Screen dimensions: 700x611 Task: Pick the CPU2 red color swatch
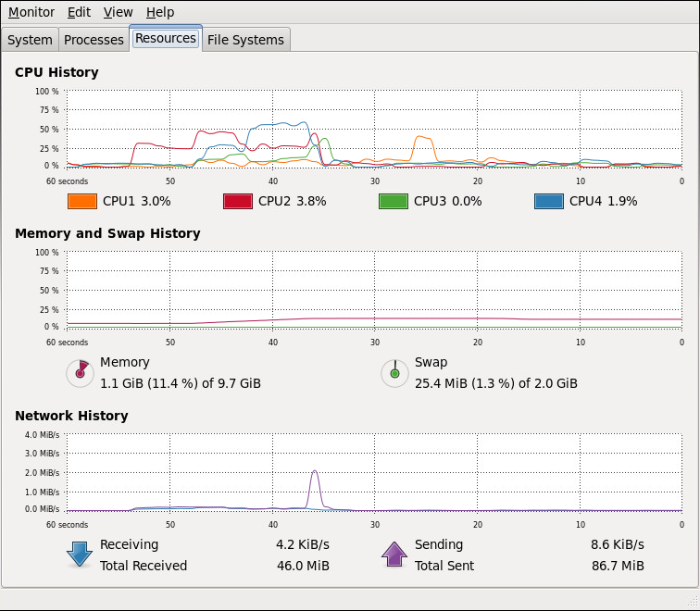(237, 201)
